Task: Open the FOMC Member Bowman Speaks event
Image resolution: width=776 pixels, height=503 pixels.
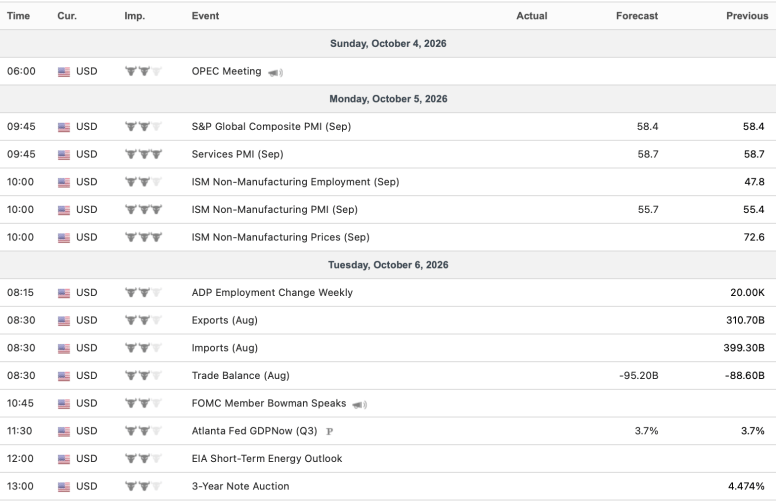Action: pyautogui.click(x=269, y=403)
